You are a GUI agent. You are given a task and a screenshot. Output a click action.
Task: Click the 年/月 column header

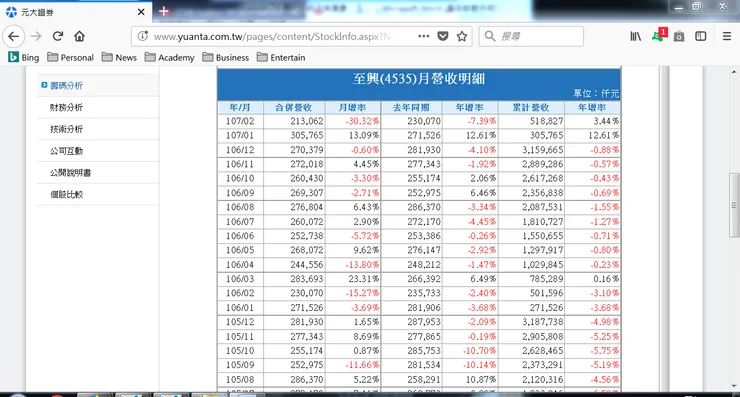tap(240, 107)
